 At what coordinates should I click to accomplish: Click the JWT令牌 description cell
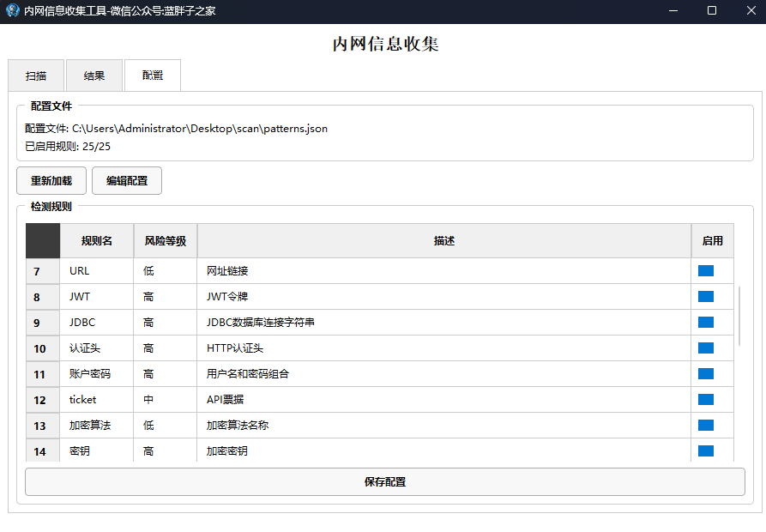[444, 297]
